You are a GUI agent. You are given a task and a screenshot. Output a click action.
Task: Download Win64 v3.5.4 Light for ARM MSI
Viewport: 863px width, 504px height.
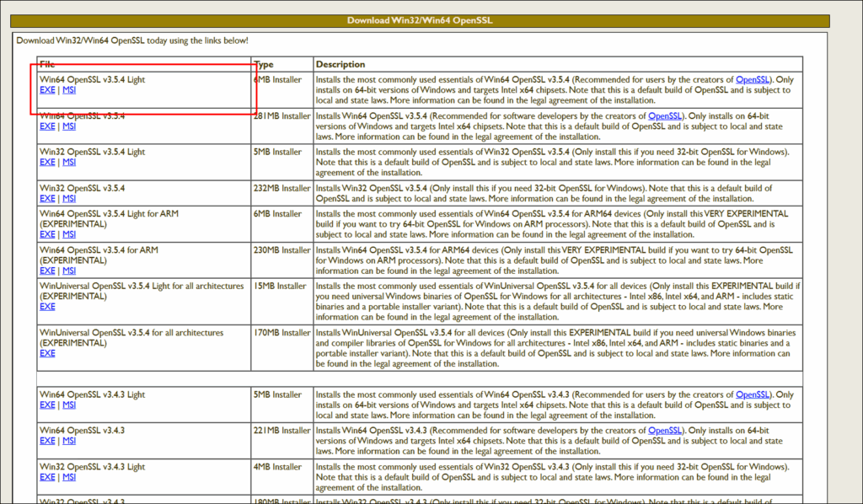click(x=69, y=234)
